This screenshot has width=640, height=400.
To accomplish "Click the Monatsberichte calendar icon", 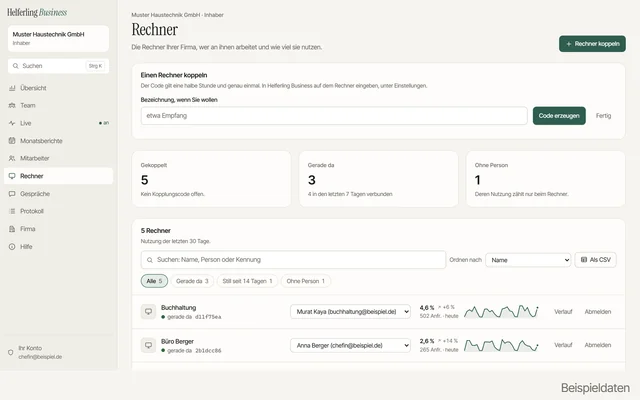I will pyautogui.click(x=12, y=141).
